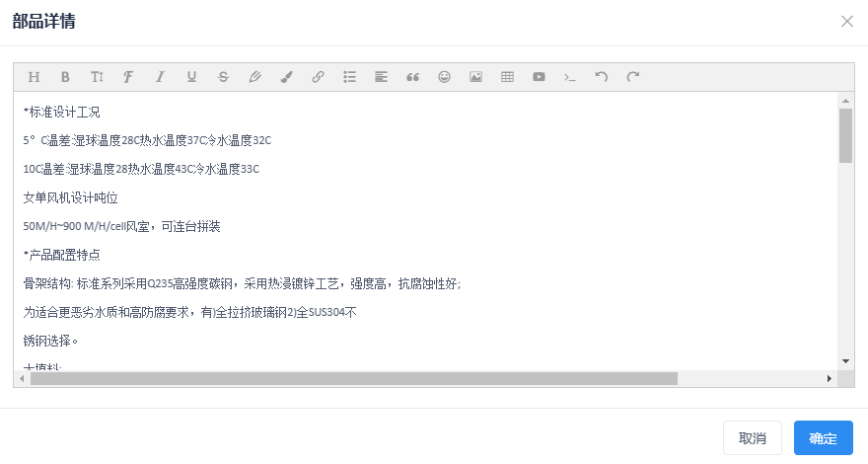Screen dimensions: 868x464
Task: Click the line '50M/H~900 M/H/cell风室'
Action: 121,226
